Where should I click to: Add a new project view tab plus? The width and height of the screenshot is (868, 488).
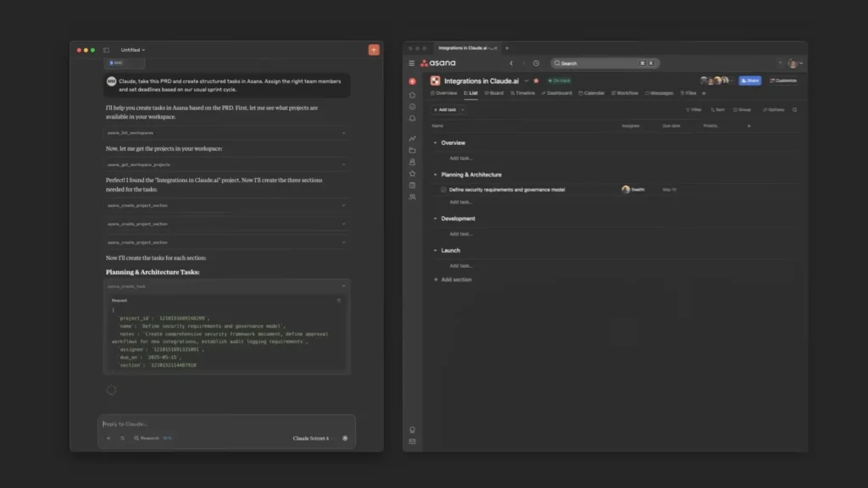[704, 93]
